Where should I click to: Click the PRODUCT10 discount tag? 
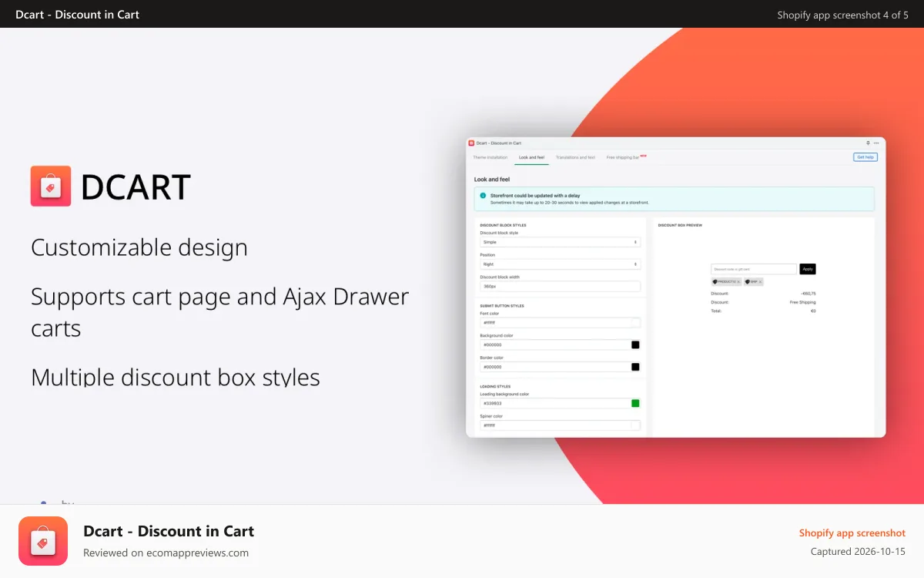click(x=726, y=282)
